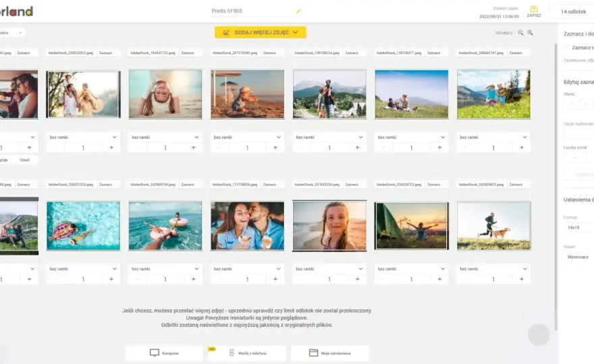Open frame dropdown under sea floats photo
Screen dimensions: 594x364
pos(165,269)
